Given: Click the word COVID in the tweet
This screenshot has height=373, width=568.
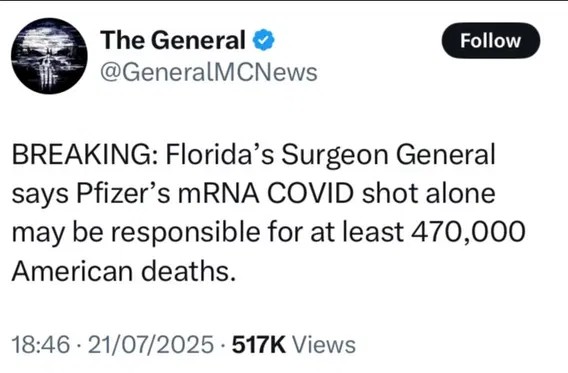Looking at the screenshot, I should click(x=310, y=194).
